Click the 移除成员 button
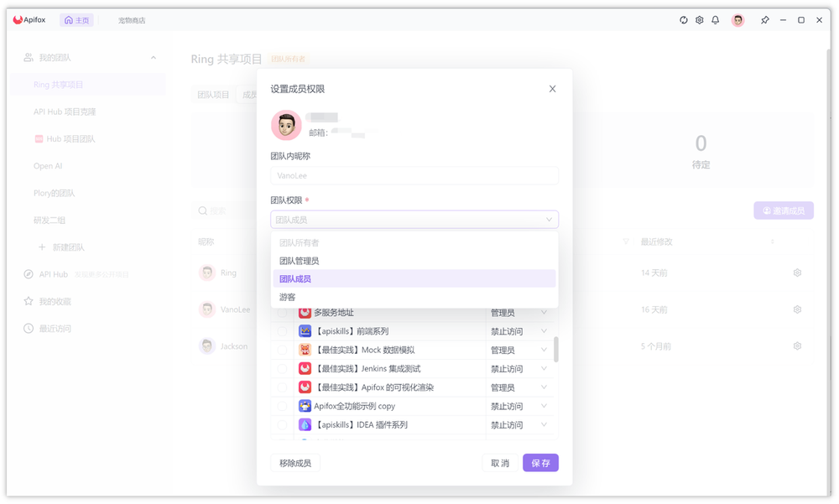 (295, 463)
